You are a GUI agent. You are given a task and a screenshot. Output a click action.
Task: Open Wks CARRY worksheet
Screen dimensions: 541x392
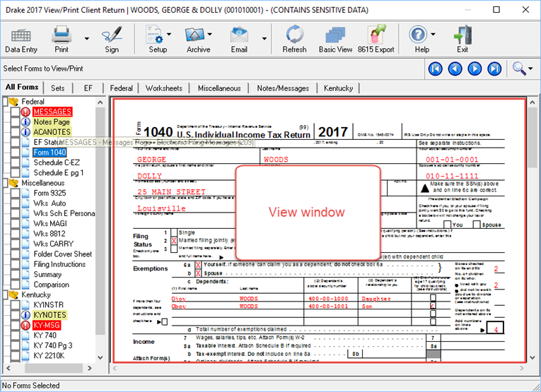tap(54, 244)
